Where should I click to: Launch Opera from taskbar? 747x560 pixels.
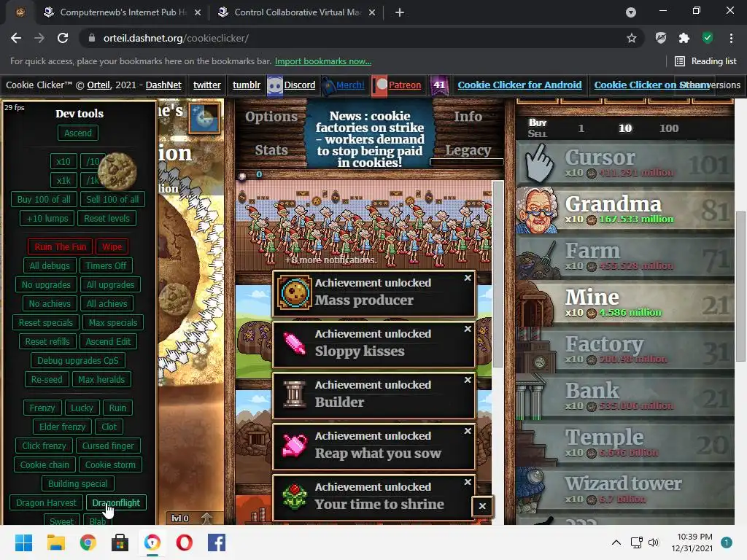tap(185, 542)
